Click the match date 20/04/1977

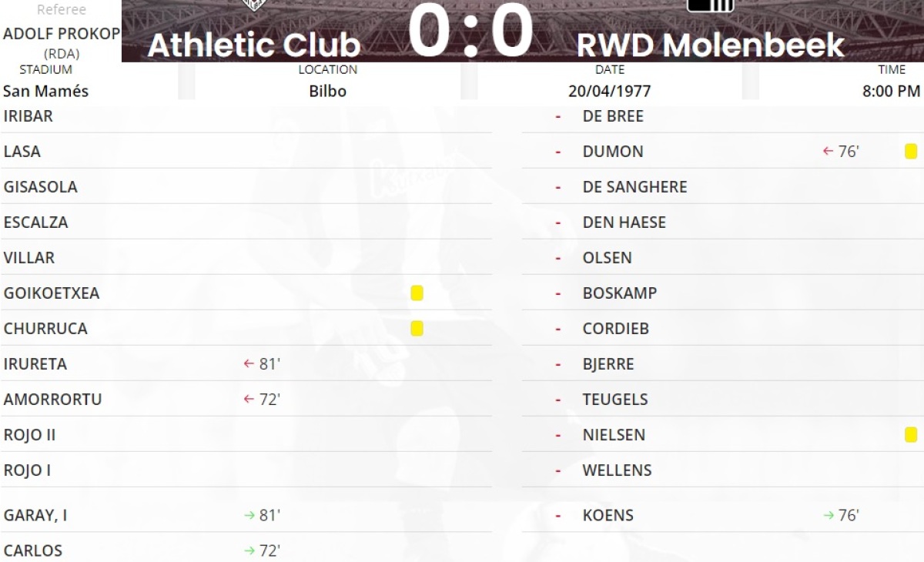[x=609, y=91]
